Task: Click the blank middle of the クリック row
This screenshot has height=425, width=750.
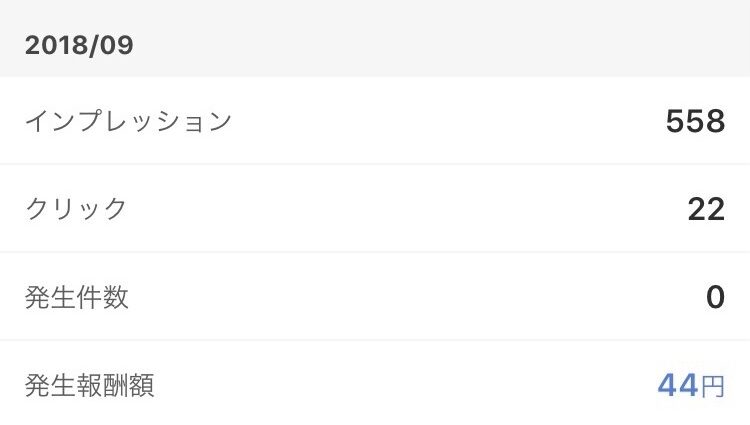Action: coord(400,209)
